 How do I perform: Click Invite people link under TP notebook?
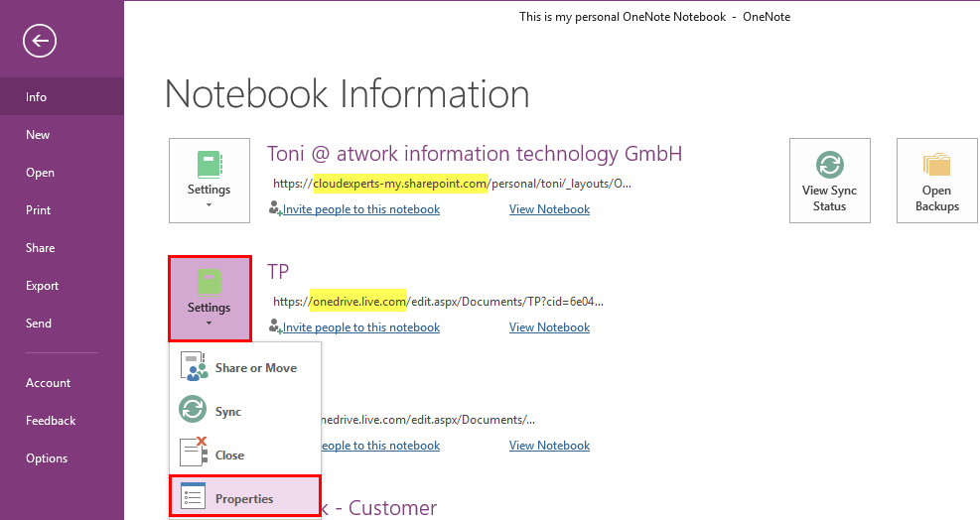pos(361,327)
